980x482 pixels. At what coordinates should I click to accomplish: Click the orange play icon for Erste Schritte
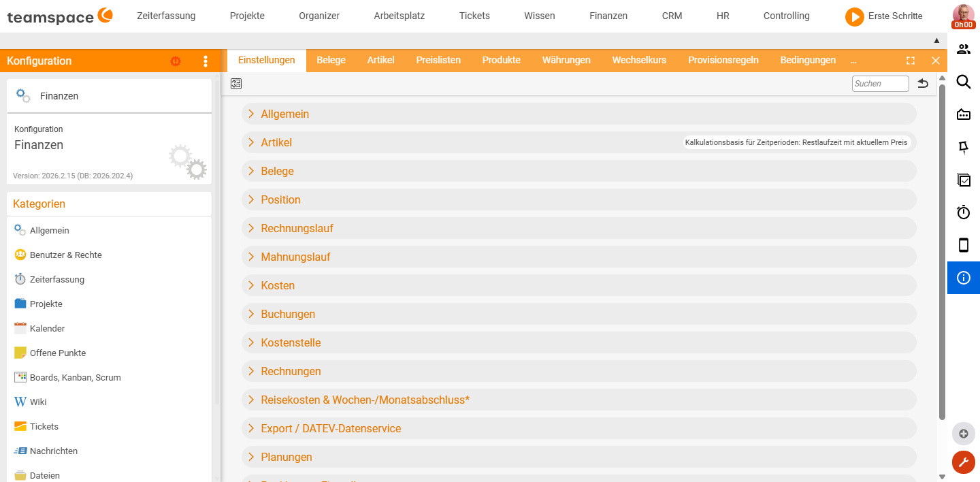click(855, 16)
